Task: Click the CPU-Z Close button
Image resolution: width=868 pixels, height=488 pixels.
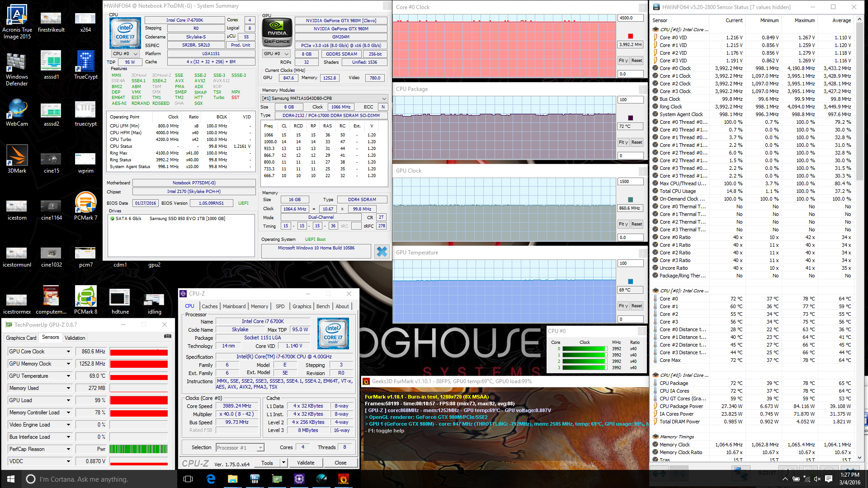Action: (x=340, y=463)
